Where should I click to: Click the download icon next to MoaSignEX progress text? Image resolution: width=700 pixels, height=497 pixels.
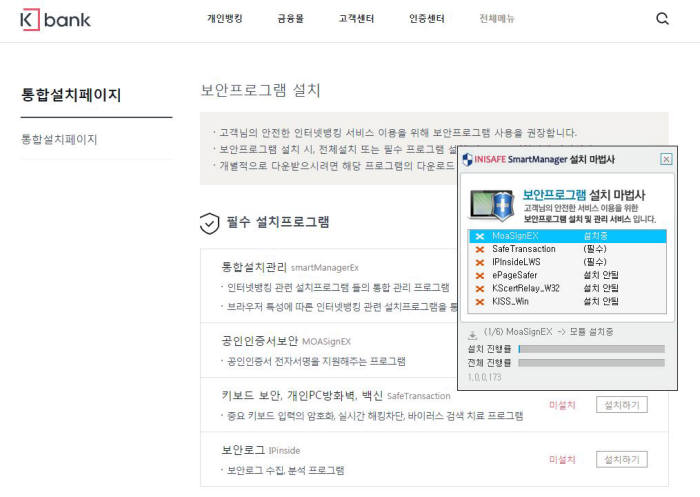coord(472,334)
